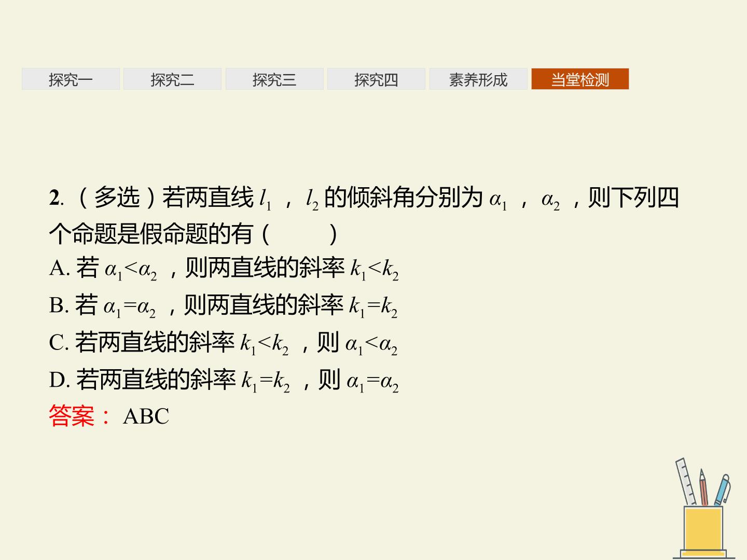Click the ruler in the pen cup
The height and width of the screenshot is (560, 747).
point(686,481)
